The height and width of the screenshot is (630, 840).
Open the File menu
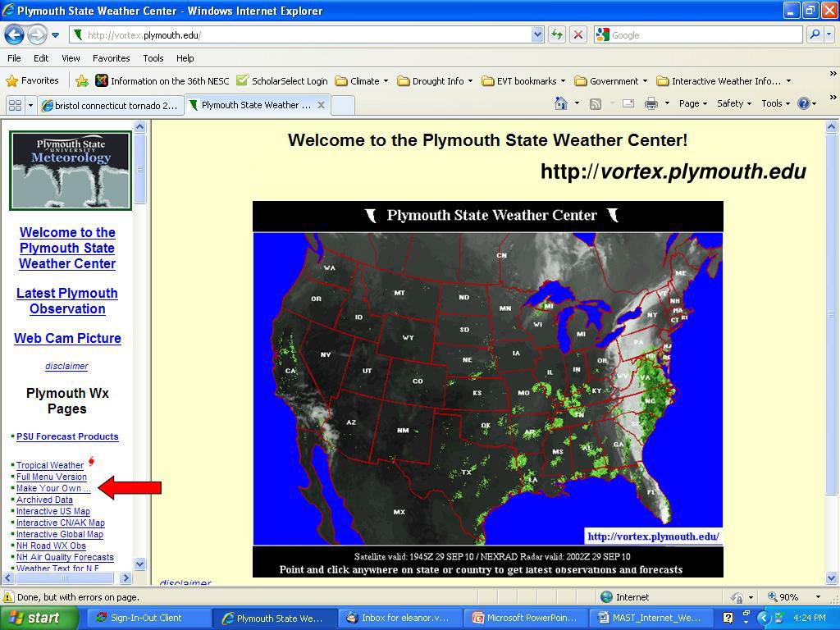tap(14, 58)
